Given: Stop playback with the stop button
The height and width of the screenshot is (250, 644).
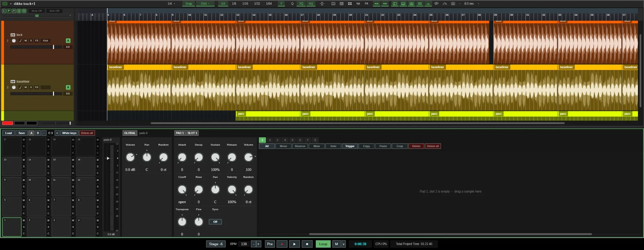Looking at the screenshot, I should pyautogui.click(x=307, y=244).
